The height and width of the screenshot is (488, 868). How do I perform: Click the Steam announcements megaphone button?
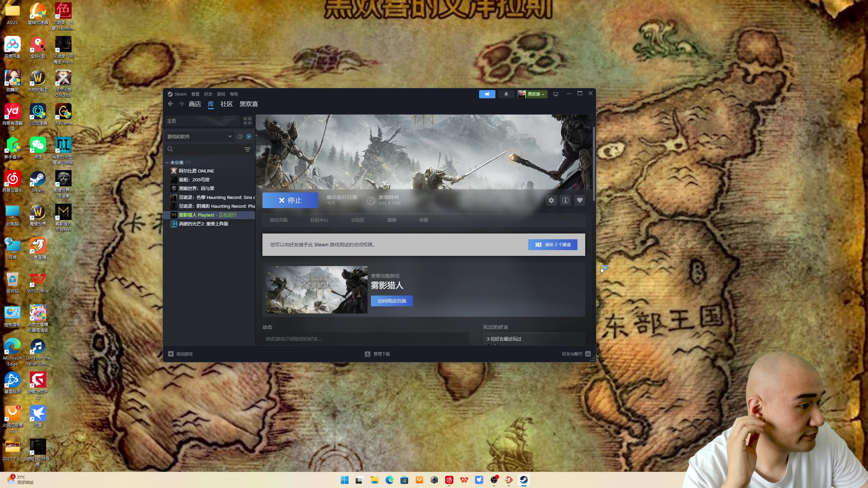coord(487,94)
